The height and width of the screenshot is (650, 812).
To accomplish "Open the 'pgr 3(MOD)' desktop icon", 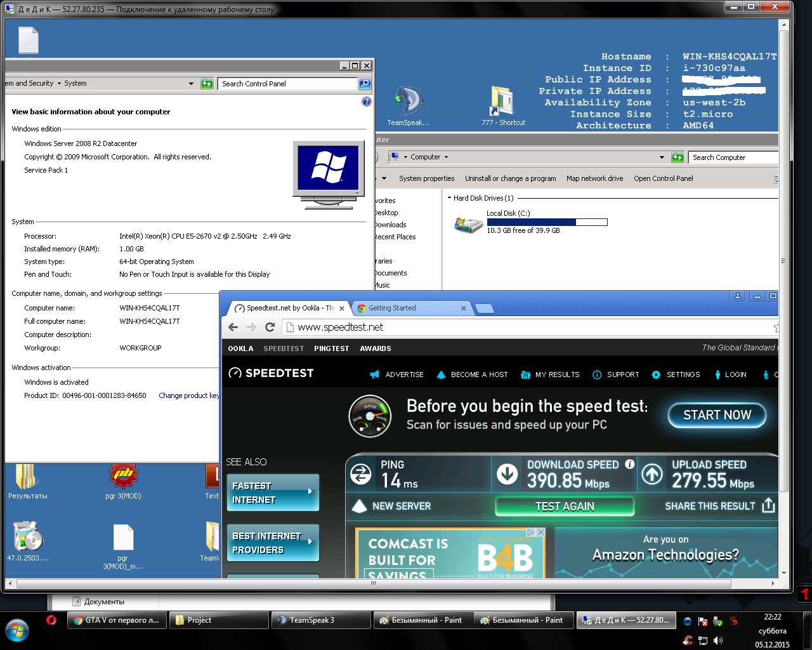I will (x=123, y=482).
